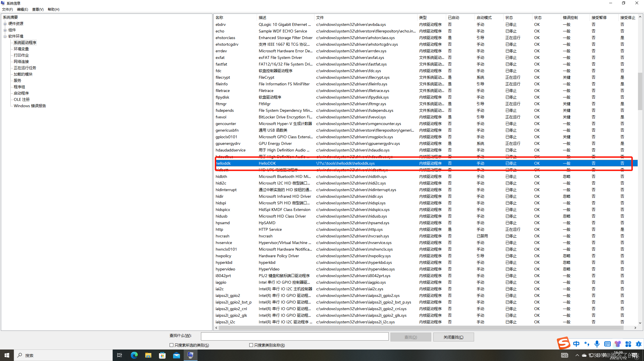Viewport: 644px width, 361px height.
Task: Click the OneDrive cloud tray icon
Action: (584, 355)
